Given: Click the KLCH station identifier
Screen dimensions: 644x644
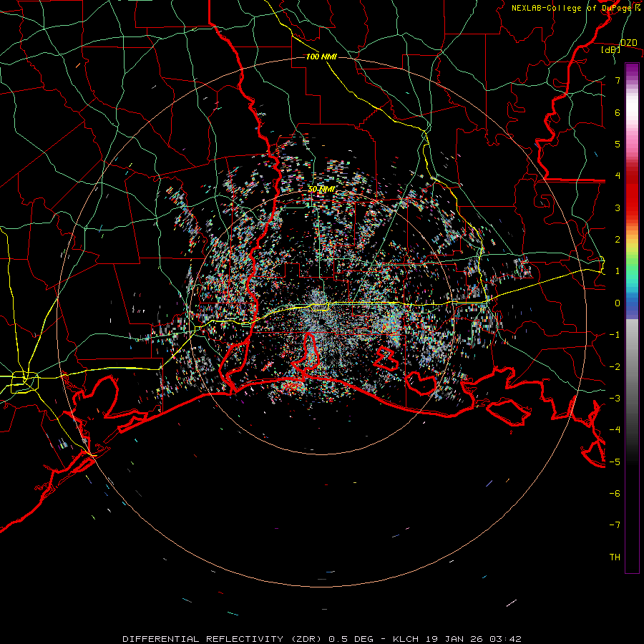Looking at the screenshot, I should 406,639.
